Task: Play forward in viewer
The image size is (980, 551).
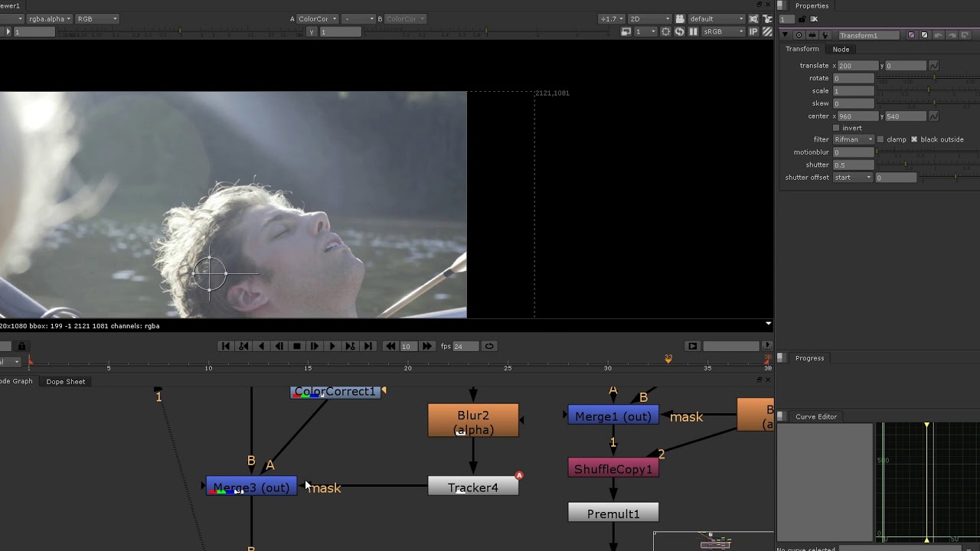Action: [332, 346]
